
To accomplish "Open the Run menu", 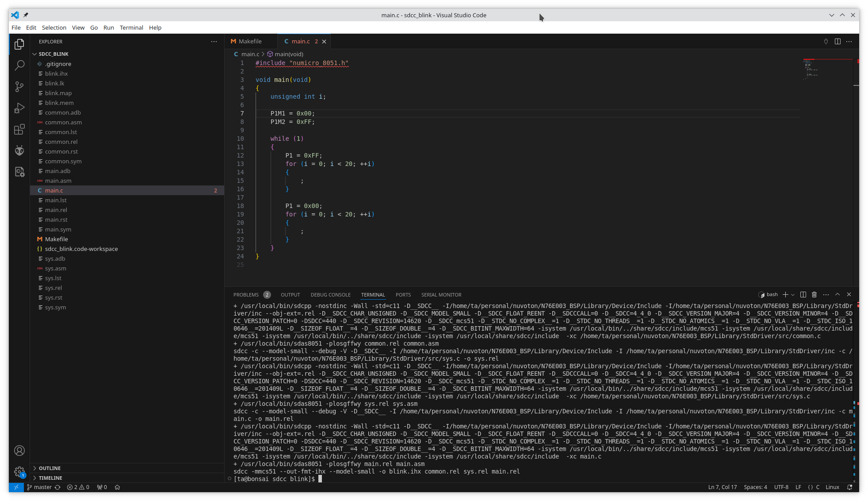I will point(108,27).
